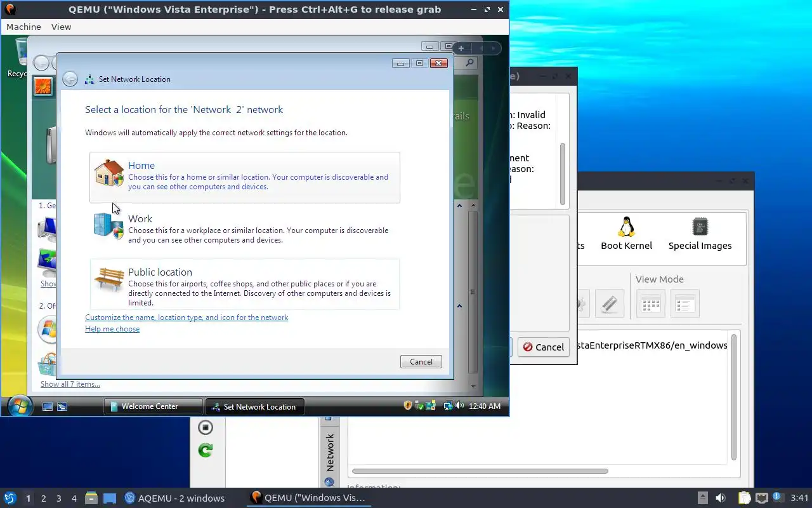Open the QEMU Machine menu

23,27
